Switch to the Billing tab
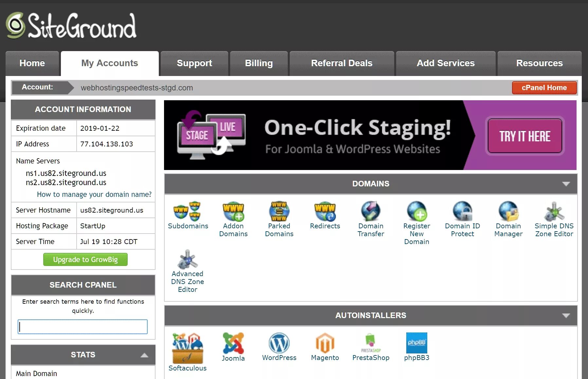Viewport: 588px width, 379px height. (259, 63)
